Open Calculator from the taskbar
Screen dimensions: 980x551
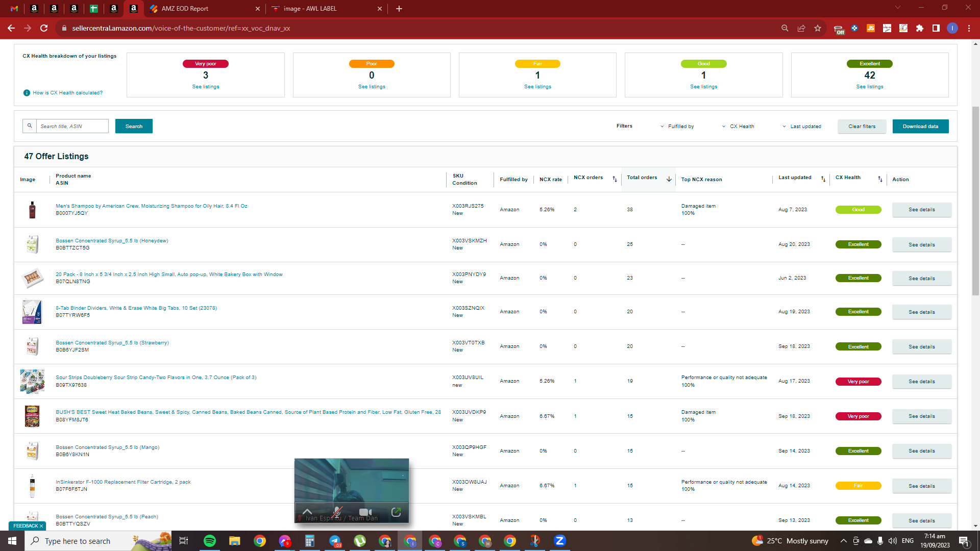point(309,541)
